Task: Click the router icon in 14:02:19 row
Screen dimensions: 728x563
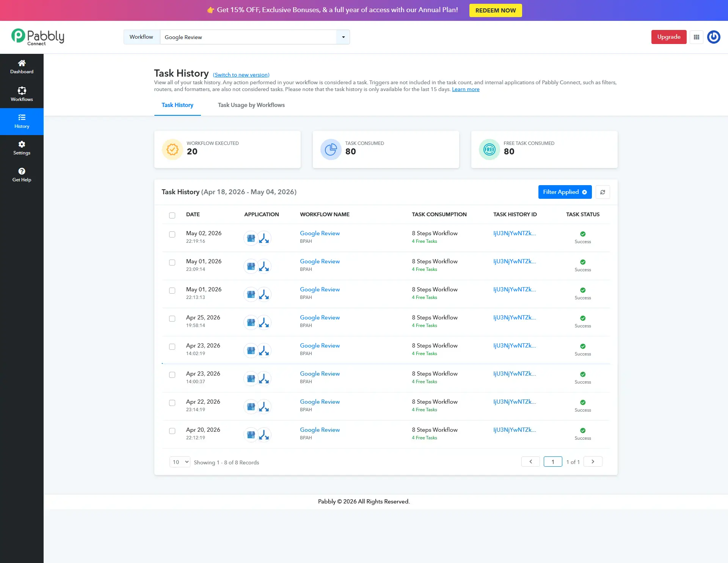Action: point(264,351)
